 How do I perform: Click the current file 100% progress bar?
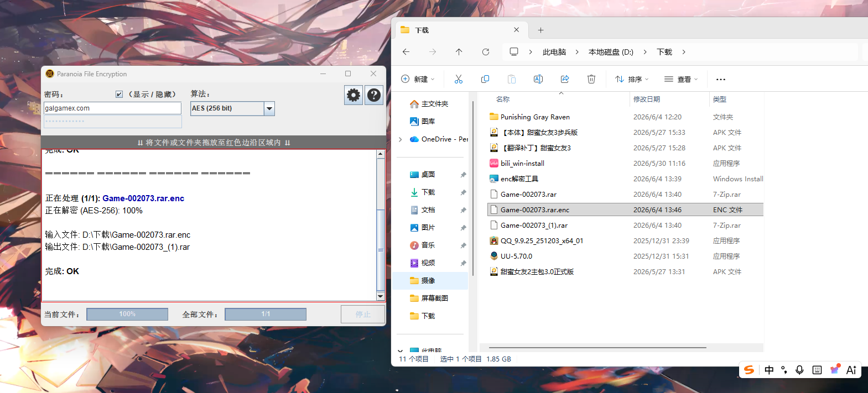point(127,314)
